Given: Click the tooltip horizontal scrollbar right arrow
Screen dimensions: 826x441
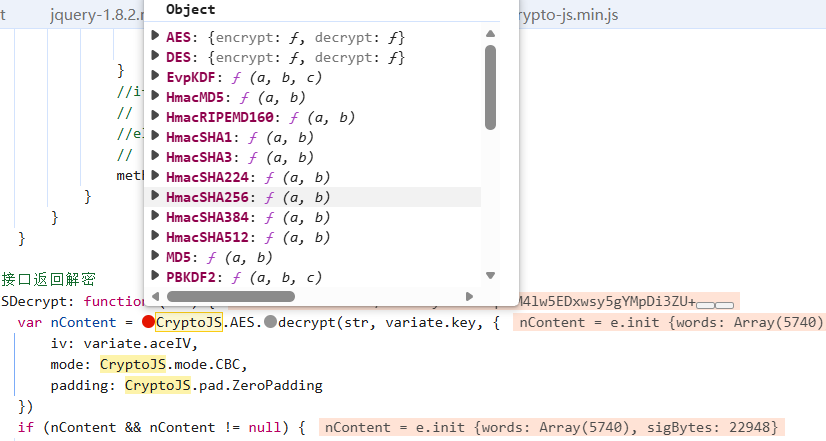Looking at the screenshot, I should click(x=469, y=297).
